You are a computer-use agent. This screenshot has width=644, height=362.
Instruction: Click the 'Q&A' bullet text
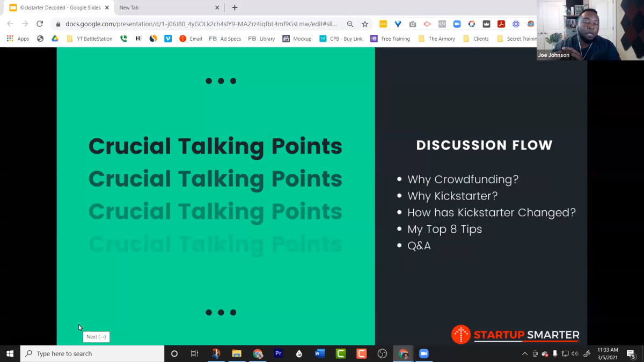pos(419,246)
